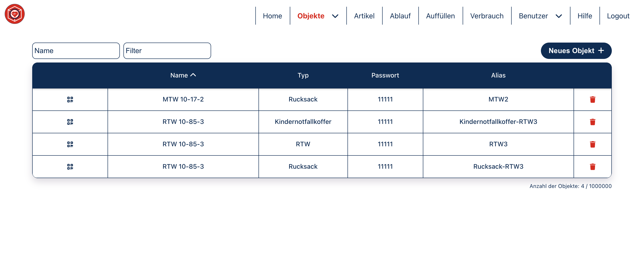Open the Artikel menu item
The height and width of the screenshot is (276, 644).
point(364,16)
